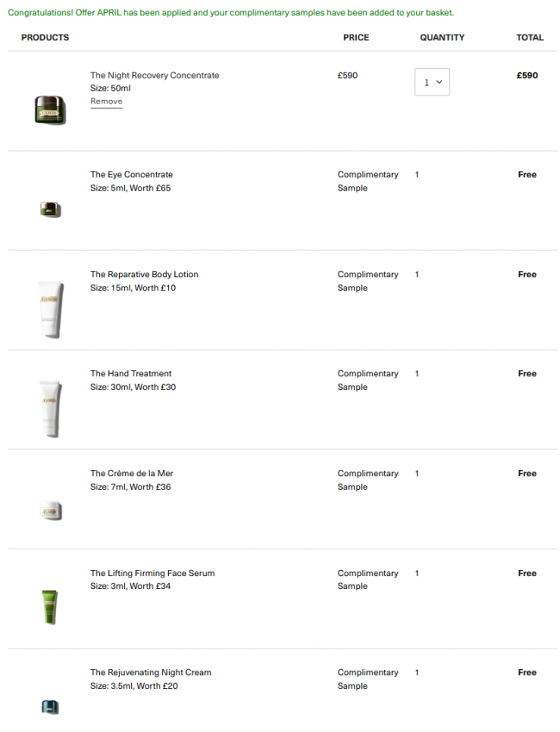Open The Reparative Body Lotion title link
560x732 pixels.
pos(145,275)
